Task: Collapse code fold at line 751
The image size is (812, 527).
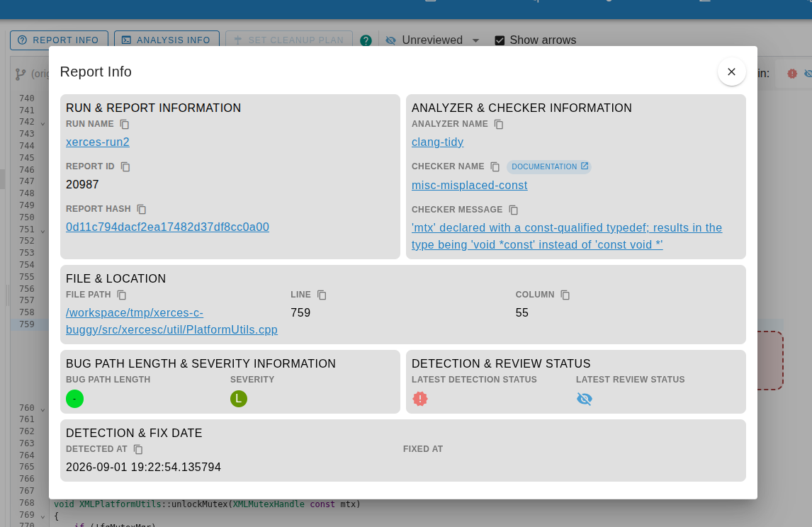Action: click(43, 231)
